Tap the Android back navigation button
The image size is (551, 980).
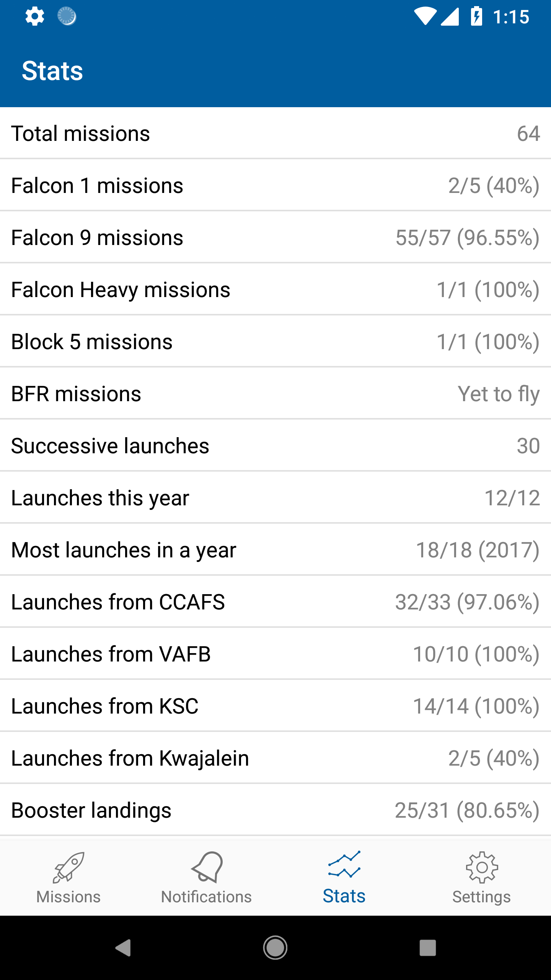[123, 948]
